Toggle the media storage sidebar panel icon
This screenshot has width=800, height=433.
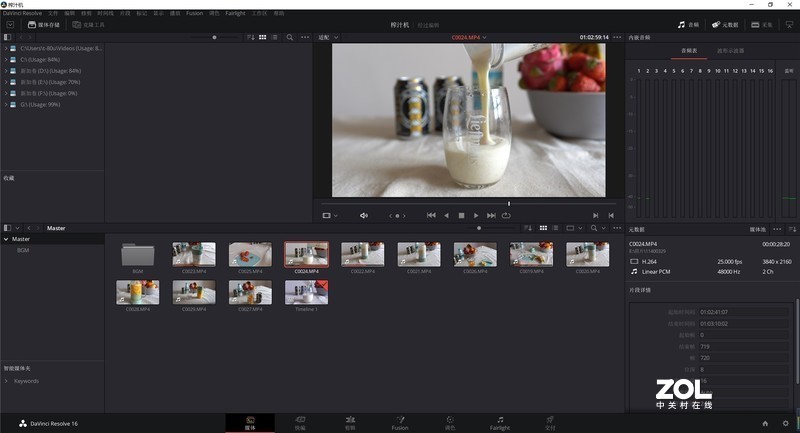9,37
